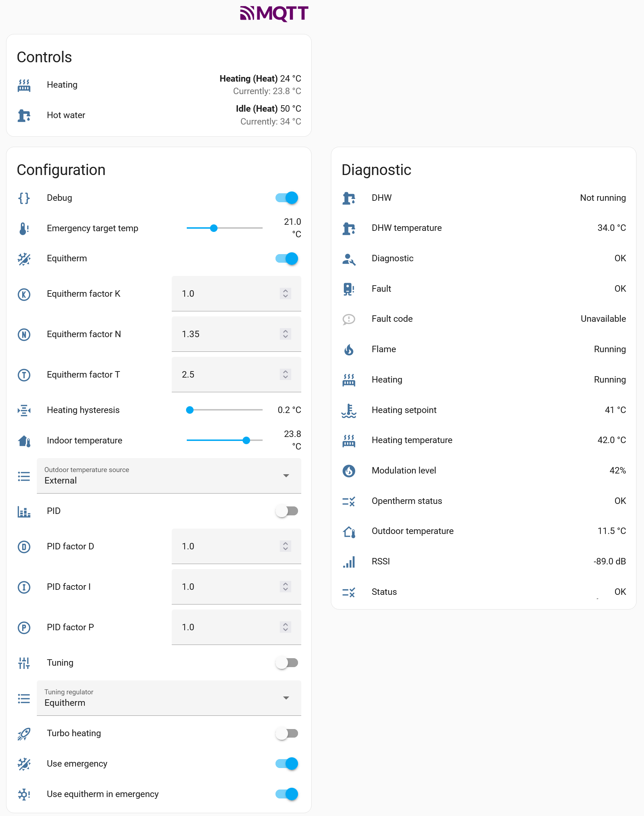The height and width of the screenshot is (816, 644).
Task: Click the Modulation level icon
Action: (x=349, y=471)
